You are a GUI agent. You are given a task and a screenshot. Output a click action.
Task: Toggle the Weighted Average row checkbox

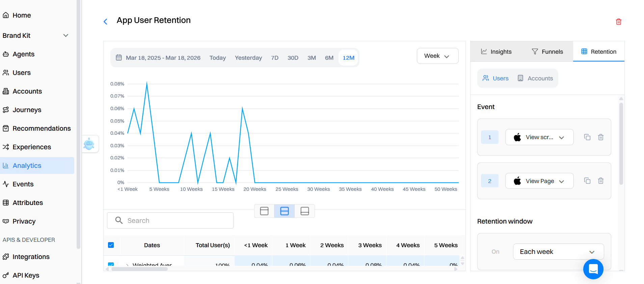[111, 264]
